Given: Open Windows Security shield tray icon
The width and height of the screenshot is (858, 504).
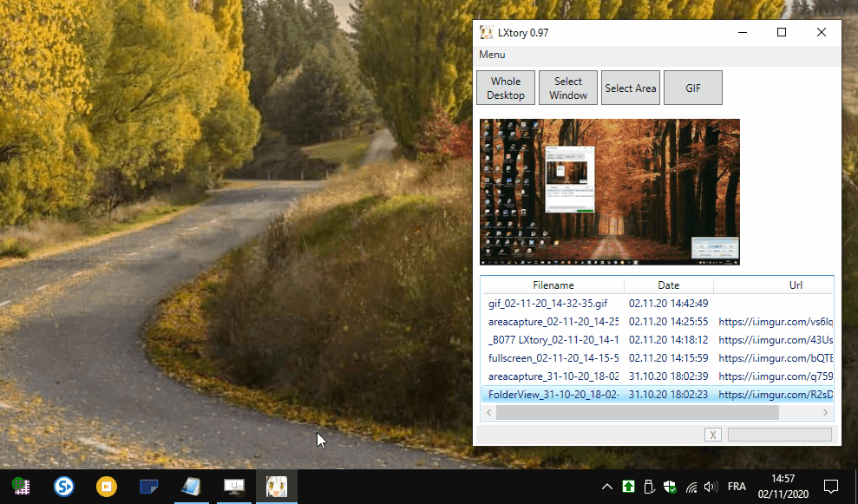Looking at the screenshot, I should [670, 486].
